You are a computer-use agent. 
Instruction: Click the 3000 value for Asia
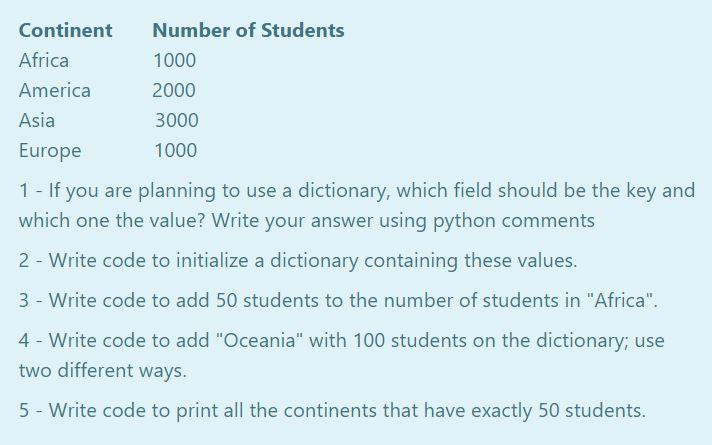[x=177, y=120]
